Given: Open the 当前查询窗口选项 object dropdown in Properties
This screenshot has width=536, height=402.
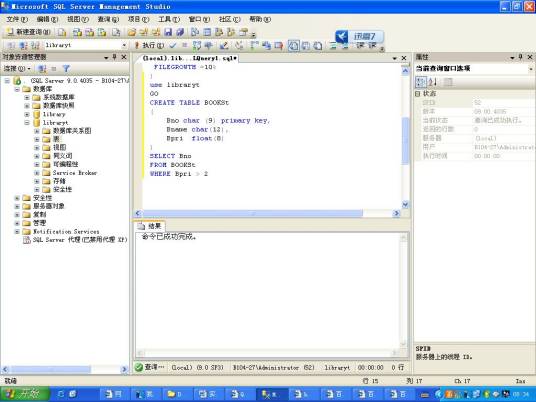Looking at the screenshot, I should pos(531,69).
